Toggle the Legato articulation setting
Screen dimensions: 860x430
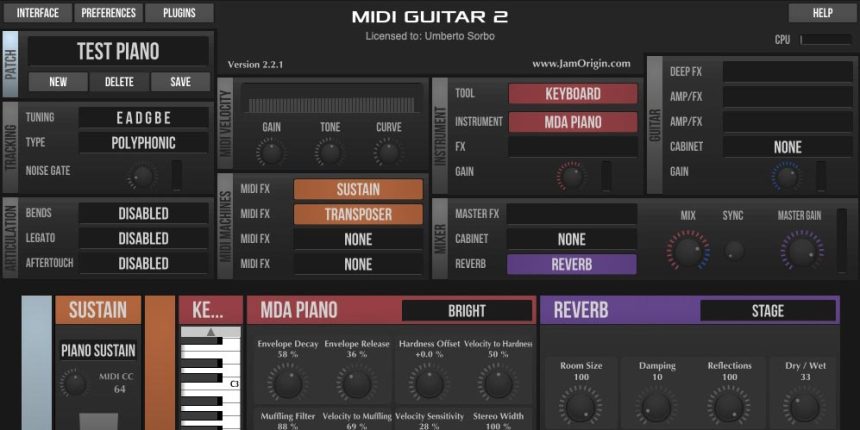(143, 238)
